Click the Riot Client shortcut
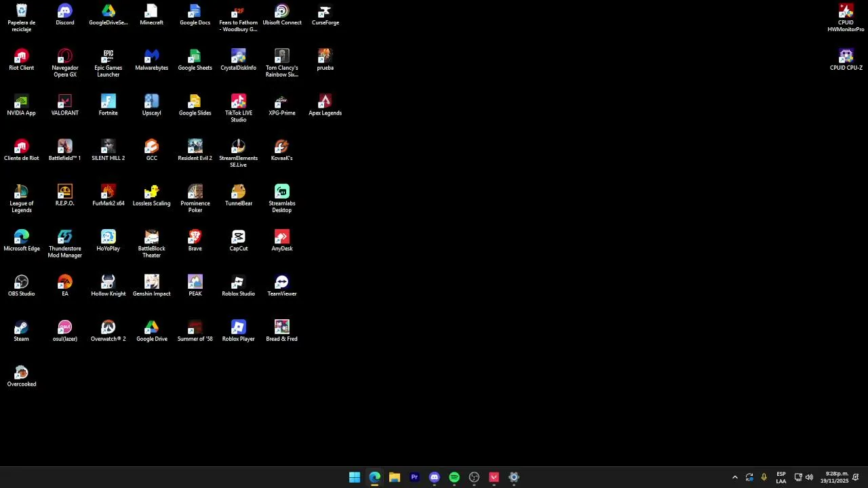The height and width of the screenshot is (488, 868). click(22, 60)
